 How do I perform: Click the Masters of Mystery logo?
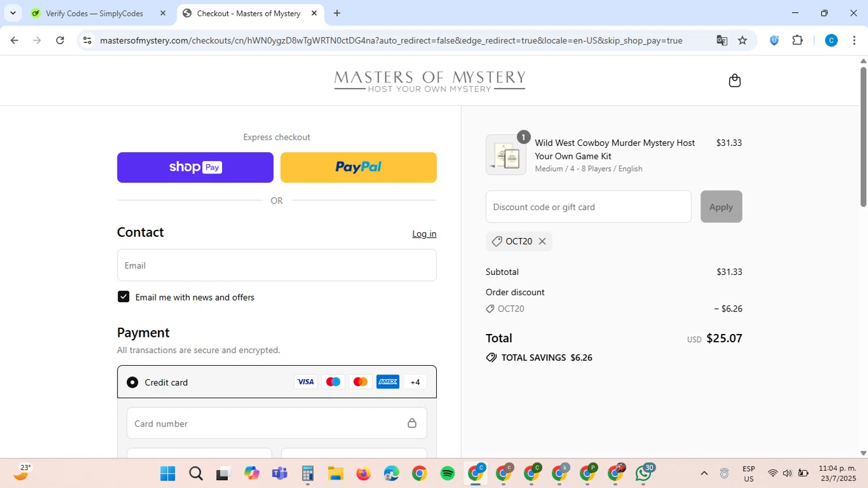[429, 81]
